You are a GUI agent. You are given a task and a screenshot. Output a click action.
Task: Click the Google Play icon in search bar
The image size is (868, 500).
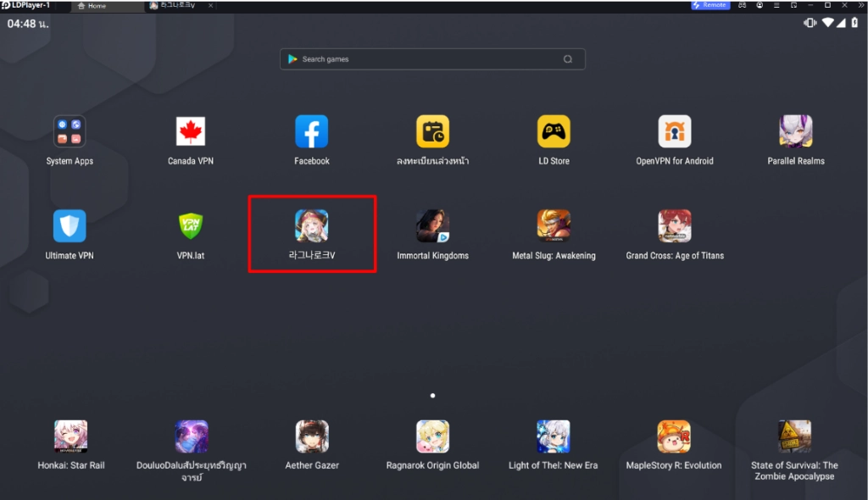292,59
